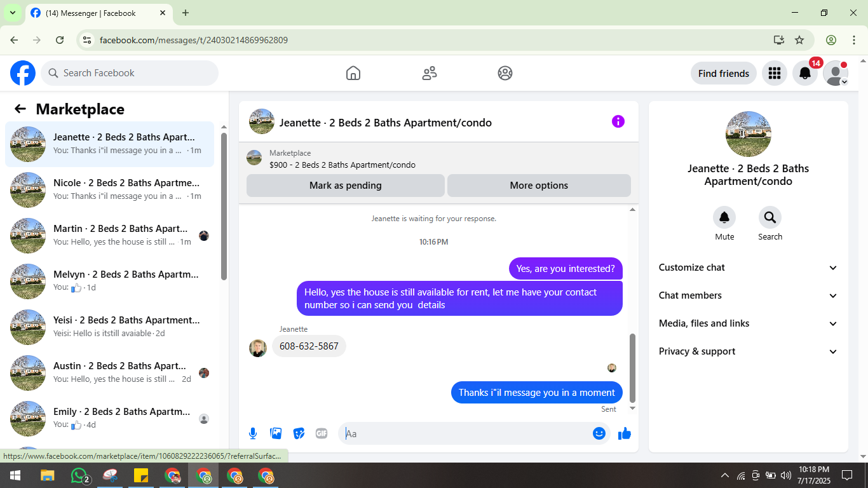Attach a file with the photo icon
Image resolution: width=868 pixels, height=488 pixels.
[276, 433]
